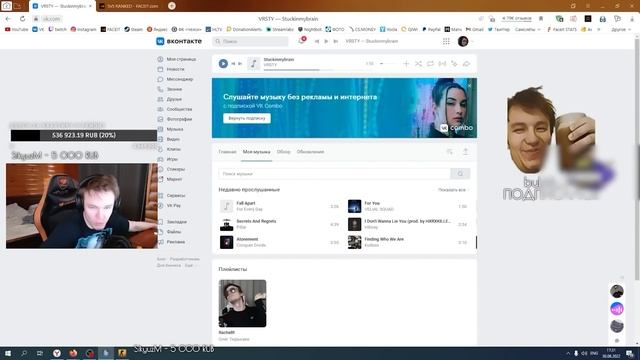Click the blue play button in the audio player
The width and height of the screenshot is (640, 360).
(x=223, y=64)
